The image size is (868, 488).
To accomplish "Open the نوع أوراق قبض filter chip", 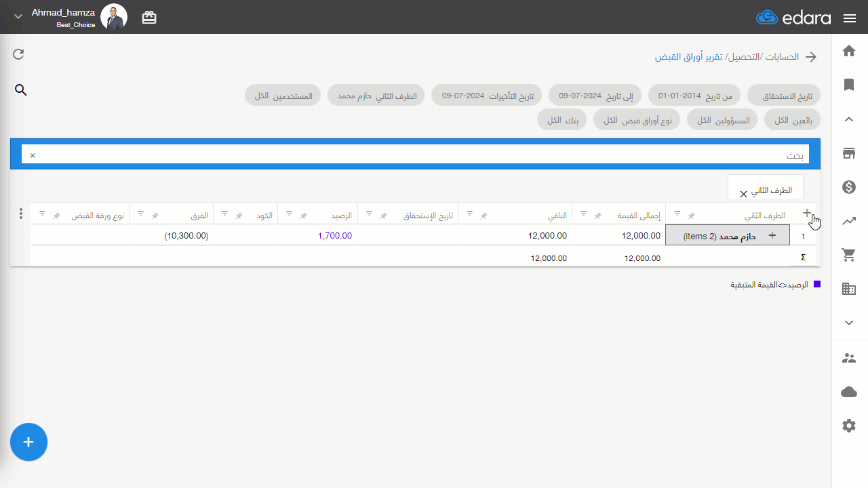I will (x=637, y=120).
